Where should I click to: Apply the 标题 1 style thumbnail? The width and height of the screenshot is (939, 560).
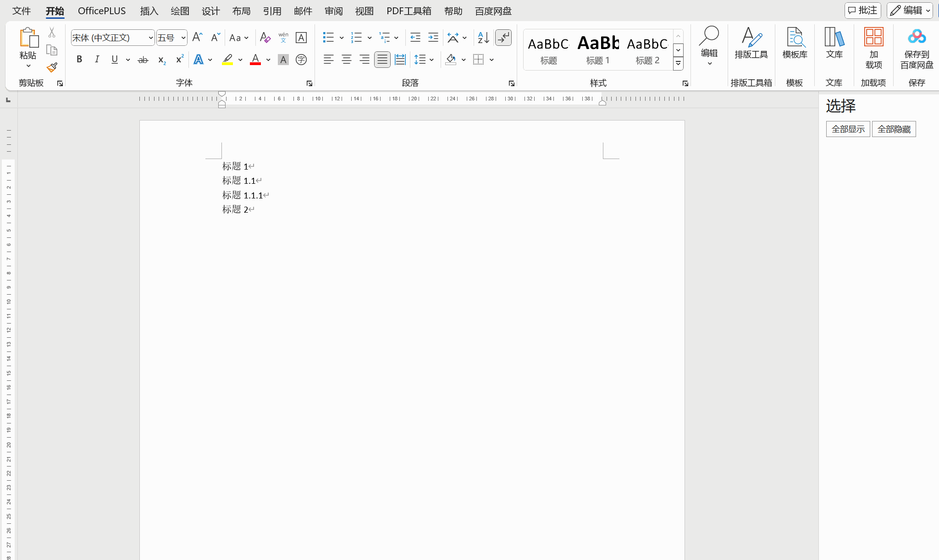[598, 49]
